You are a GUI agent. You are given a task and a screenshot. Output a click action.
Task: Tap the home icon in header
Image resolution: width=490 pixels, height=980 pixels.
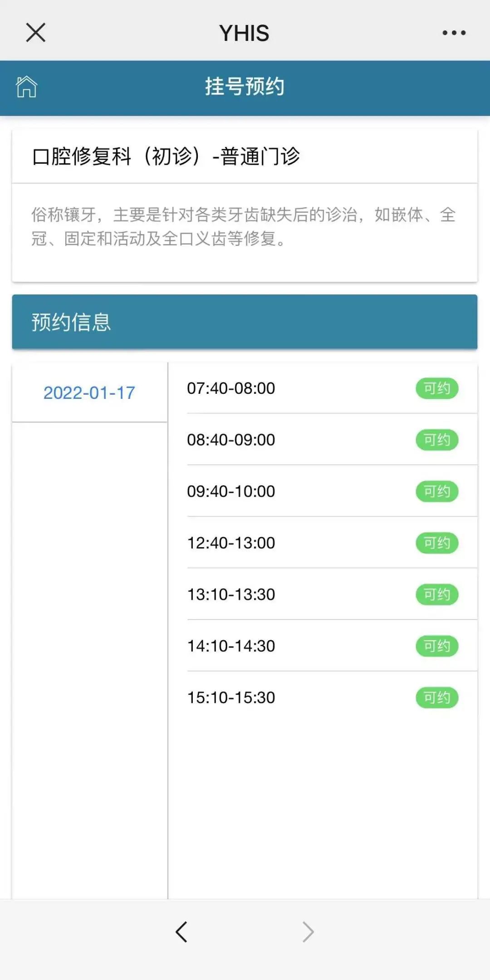26,87
